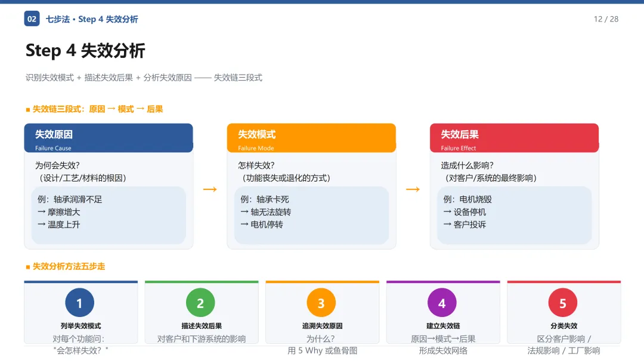Viewport: 644px width, 363px height.
Task: Click the line '→ 摩擦增大'
Action: click(x=58, y=212)
